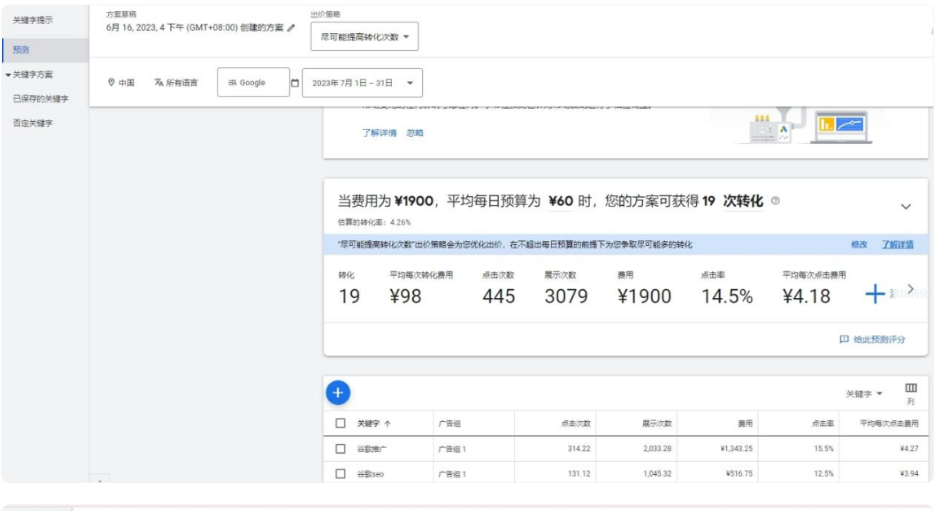Open the 关键字 filter dropdown above table

pos(864,394)
